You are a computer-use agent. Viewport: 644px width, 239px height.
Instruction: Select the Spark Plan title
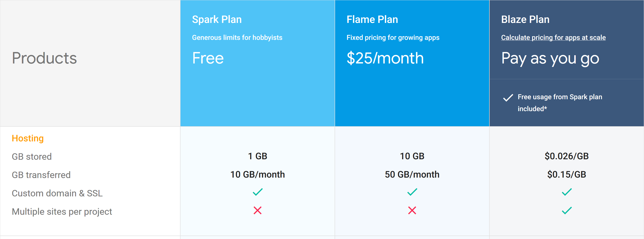[x=217, y=19]
